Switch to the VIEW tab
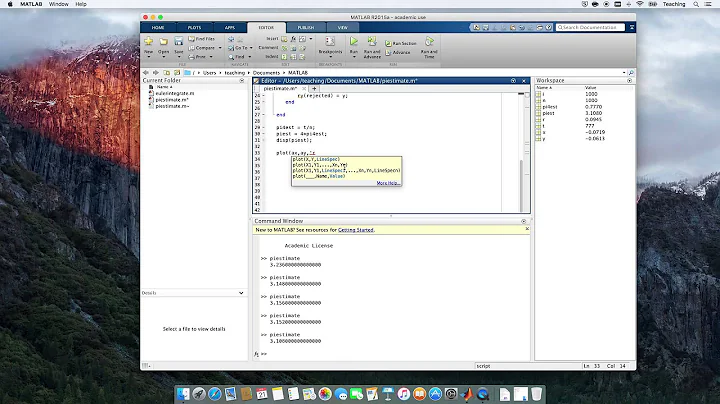This screenshot has width=720, height=404. coord(343,28)
